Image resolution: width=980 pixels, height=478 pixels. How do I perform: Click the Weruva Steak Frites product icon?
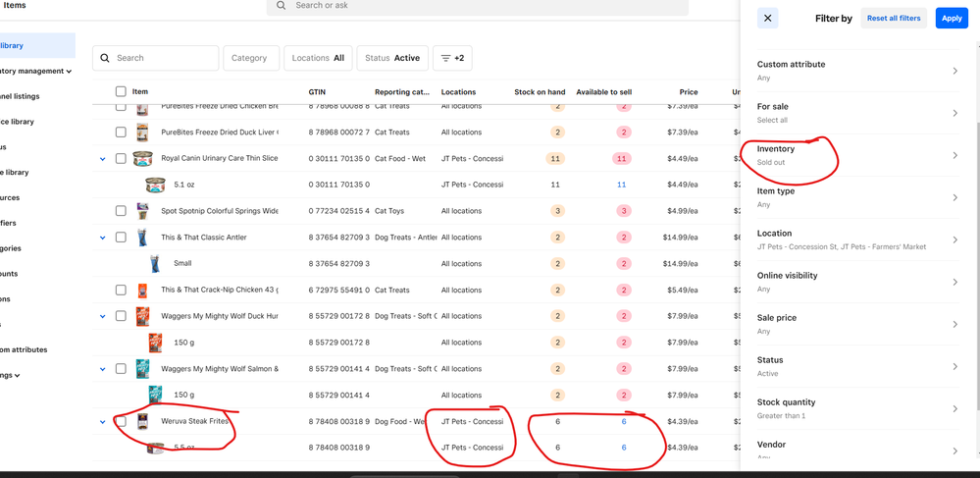point(143,421)
